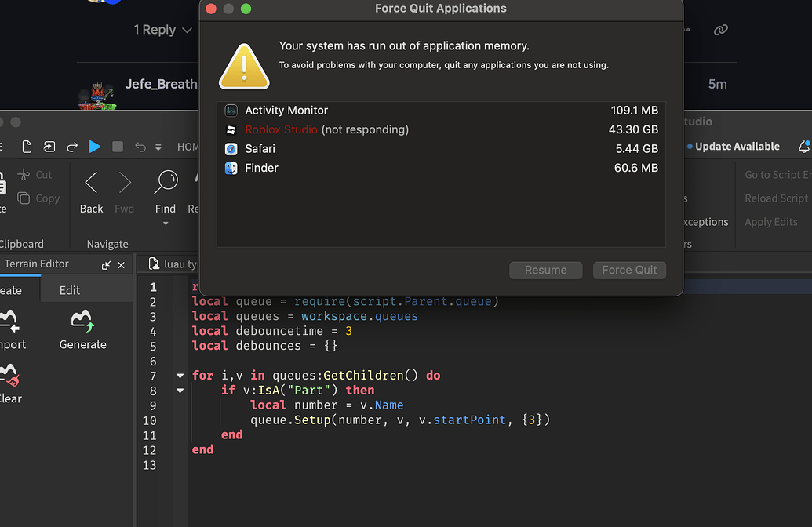Click the Update Available link
This screenshot has width=812, height=527.
(734, 147)
